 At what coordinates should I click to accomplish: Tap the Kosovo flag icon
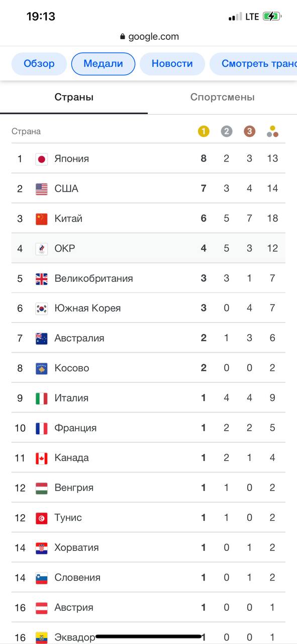[42, 368]
